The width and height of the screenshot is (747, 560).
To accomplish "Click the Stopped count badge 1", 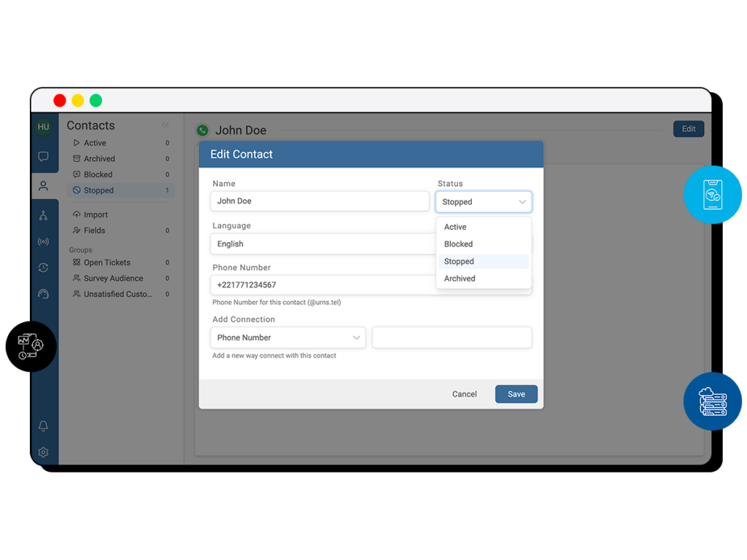I will [x=167, y=190].
